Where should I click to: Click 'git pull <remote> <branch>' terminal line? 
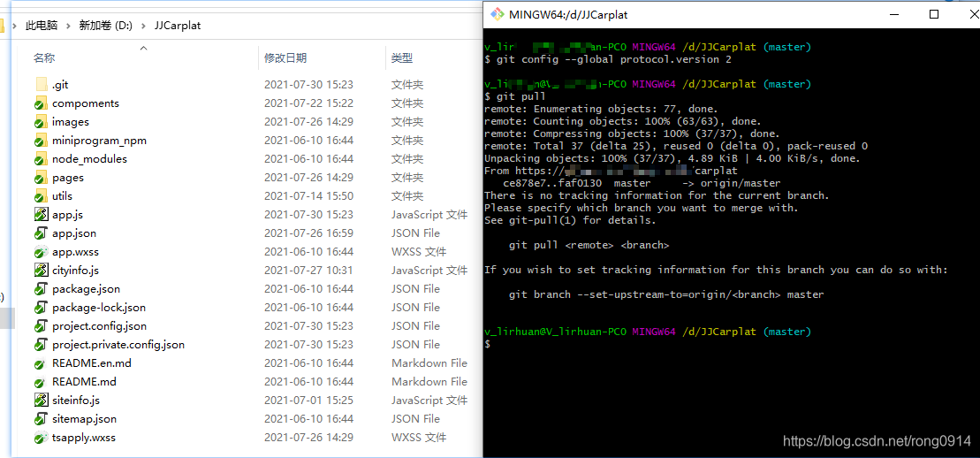pyautogui.click(x=589, y=245)
